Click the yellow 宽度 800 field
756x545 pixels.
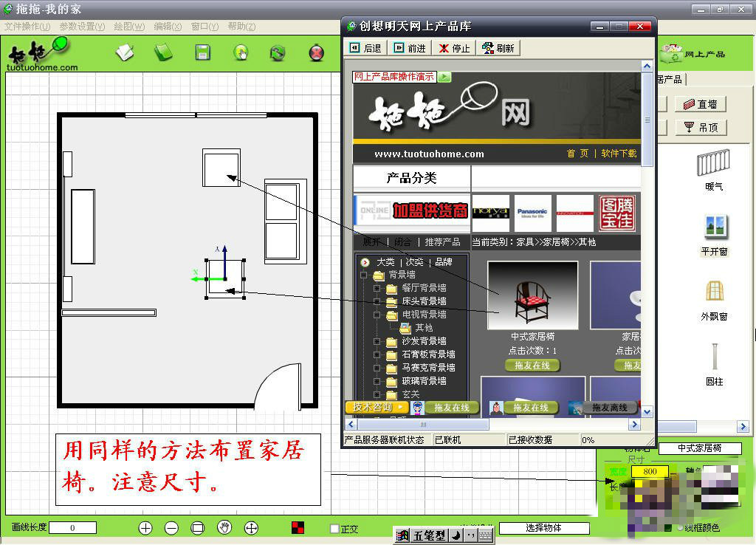(650, 471)
